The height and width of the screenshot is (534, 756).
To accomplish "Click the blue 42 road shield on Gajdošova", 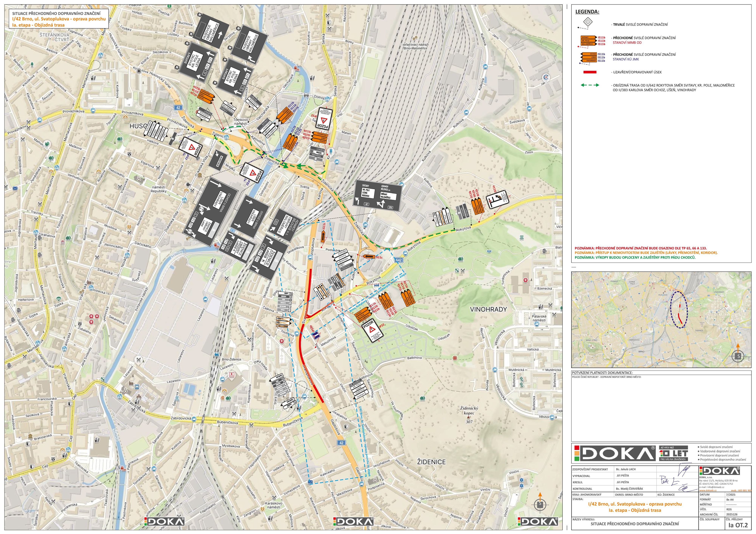I will tap(341, 443).
